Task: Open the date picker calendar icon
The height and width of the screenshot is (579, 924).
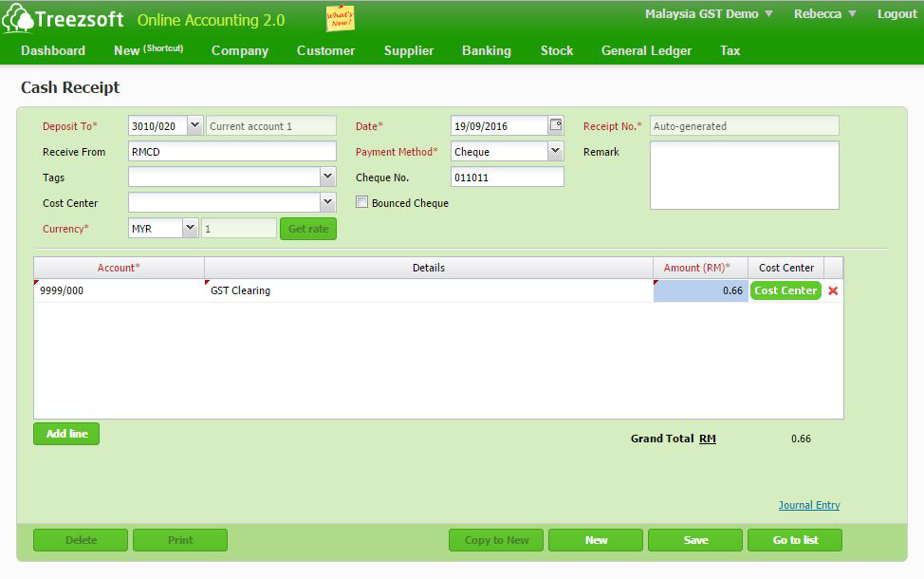Action: coord(556,125)
